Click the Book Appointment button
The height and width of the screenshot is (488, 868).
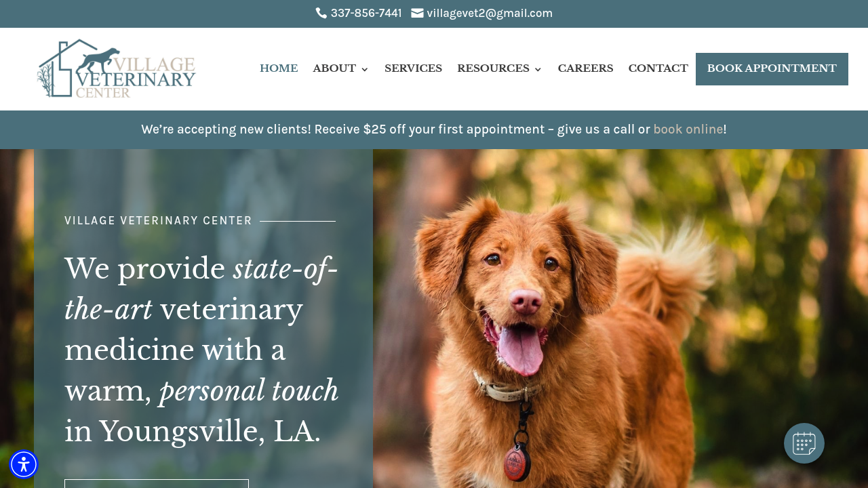(772, 69)
